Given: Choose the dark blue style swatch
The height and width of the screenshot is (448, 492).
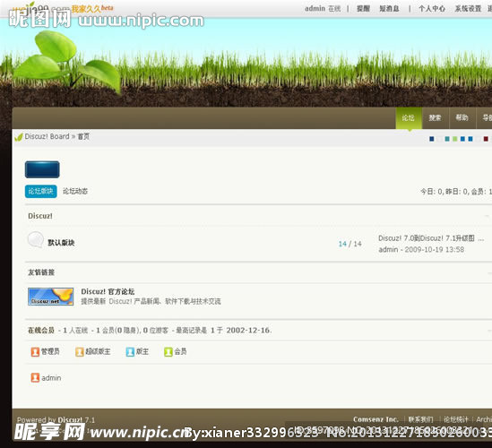Looking at the screenshot, I should [432, 139].
